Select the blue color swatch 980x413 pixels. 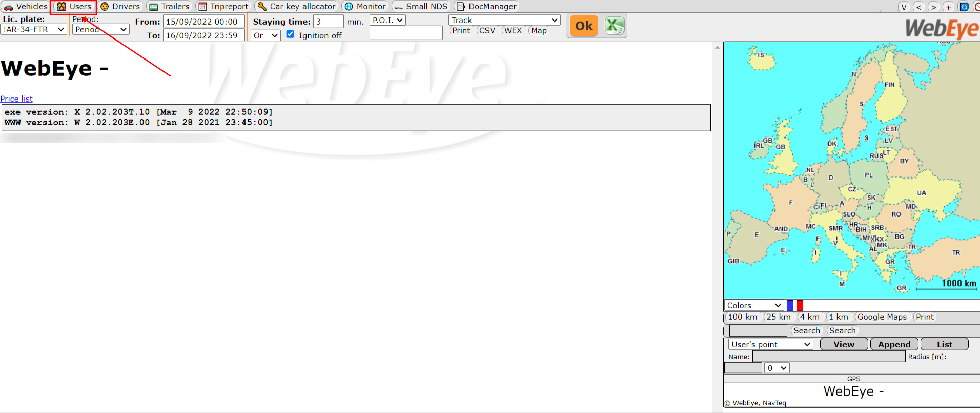point(790,306)
